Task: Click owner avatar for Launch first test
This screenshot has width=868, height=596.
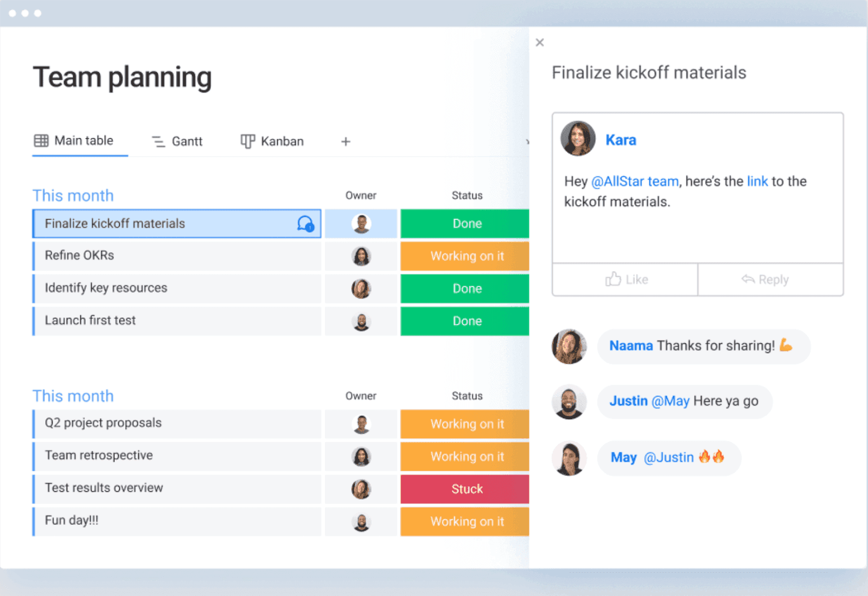Action: pos(361,321)
